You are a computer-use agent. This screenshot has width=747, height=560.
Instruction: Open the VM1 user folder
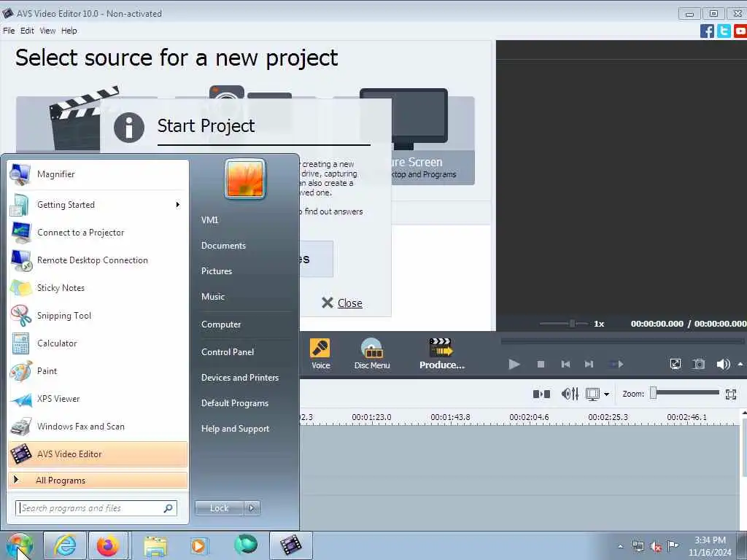[x=209, y=220]
